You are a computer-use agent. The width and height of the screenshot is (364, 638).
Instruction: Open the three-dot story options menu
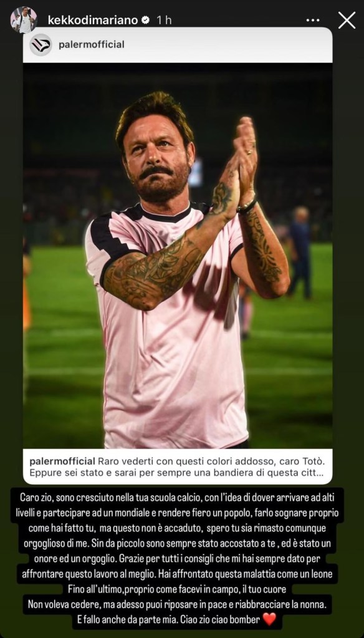(312, 20)
